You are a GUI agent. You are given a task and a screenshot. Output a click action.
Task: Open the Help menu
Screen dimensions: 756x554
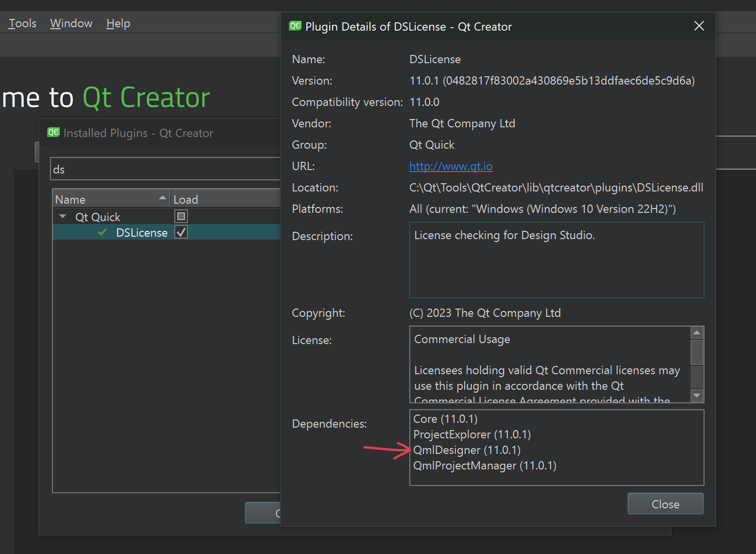coord(118,23)
